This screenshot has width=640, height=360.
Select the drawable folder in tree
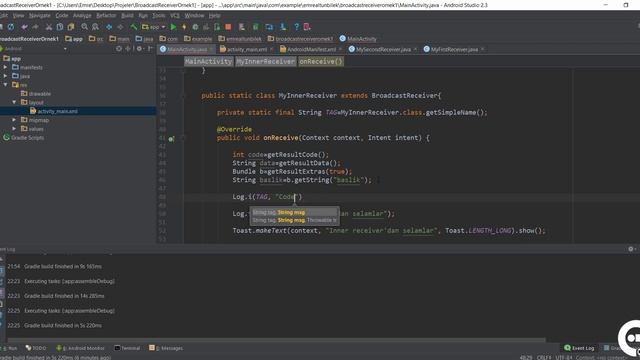coord(39,94)
